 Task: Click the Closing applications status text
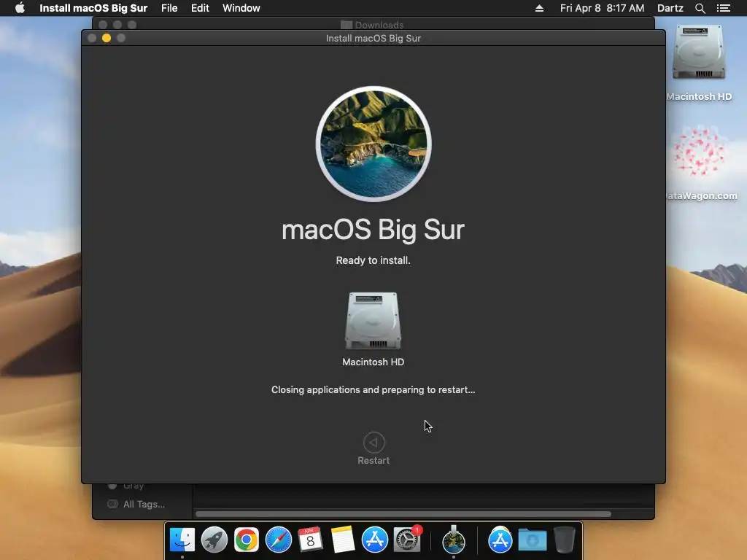(x=373, y=389)
